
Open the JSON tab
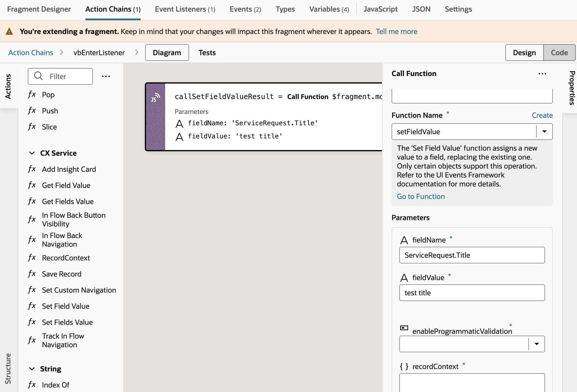click(x=421, y=9)
